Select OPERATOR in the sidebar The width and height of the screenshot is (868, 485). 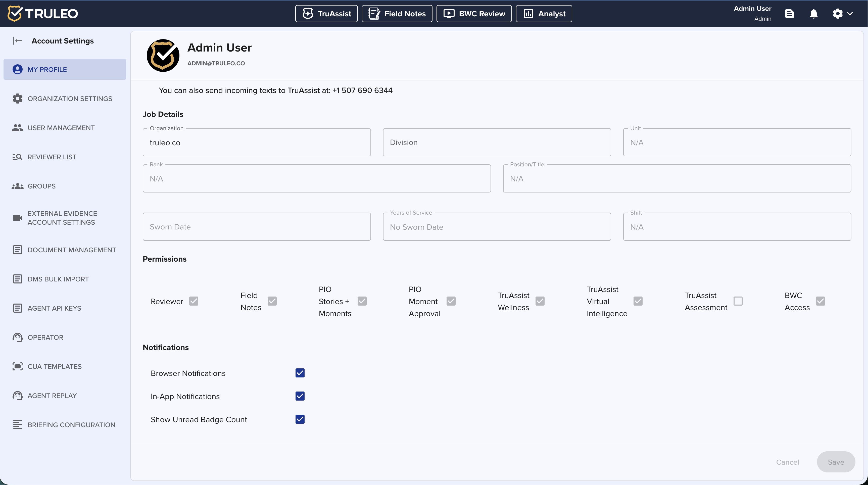point(65,337)
